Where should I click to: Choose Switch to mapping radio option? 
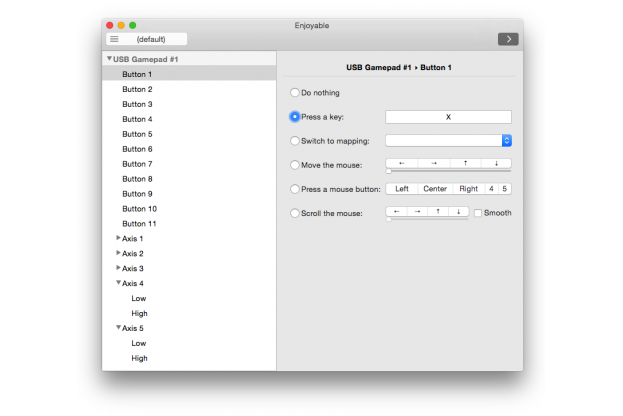pyautogui.click(x=294, y=141)
